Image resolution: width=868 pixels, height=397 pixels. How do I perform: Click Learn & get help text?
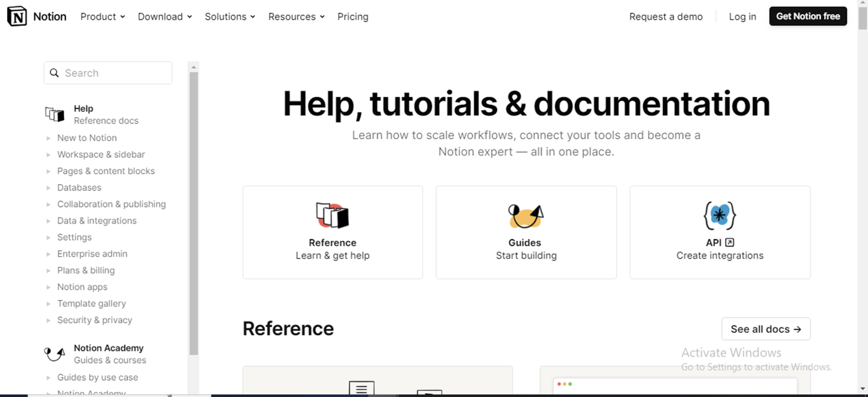point(332,255)
